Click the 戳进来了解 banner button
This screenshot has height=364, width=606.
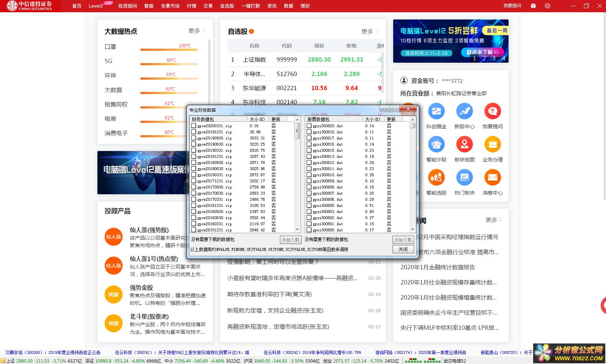click(482, 52)
